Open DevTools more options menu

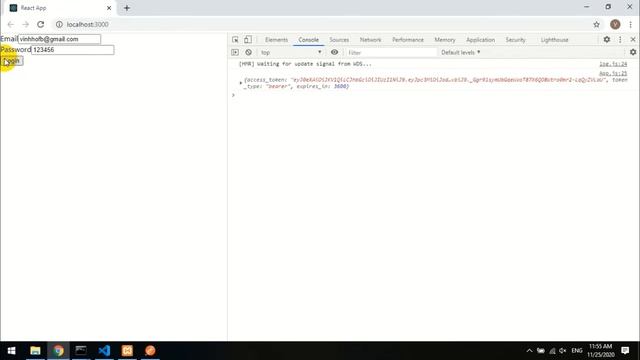[620, 40]
